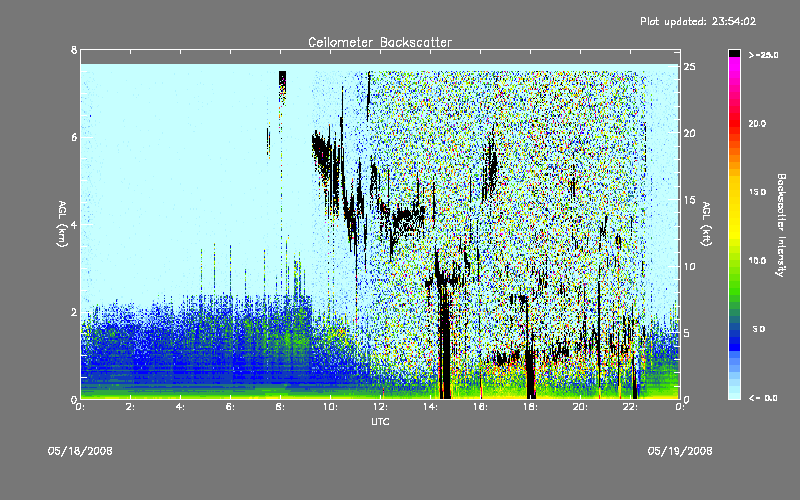Click the end date 05/19/2008 label
The image size is (800, 500).
coord(680,451)
